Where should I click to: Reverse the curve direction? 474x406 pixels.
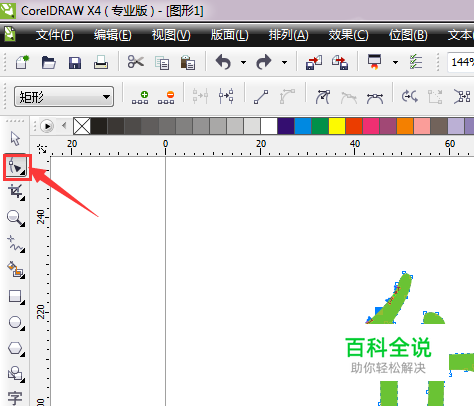tap(410, 97)
